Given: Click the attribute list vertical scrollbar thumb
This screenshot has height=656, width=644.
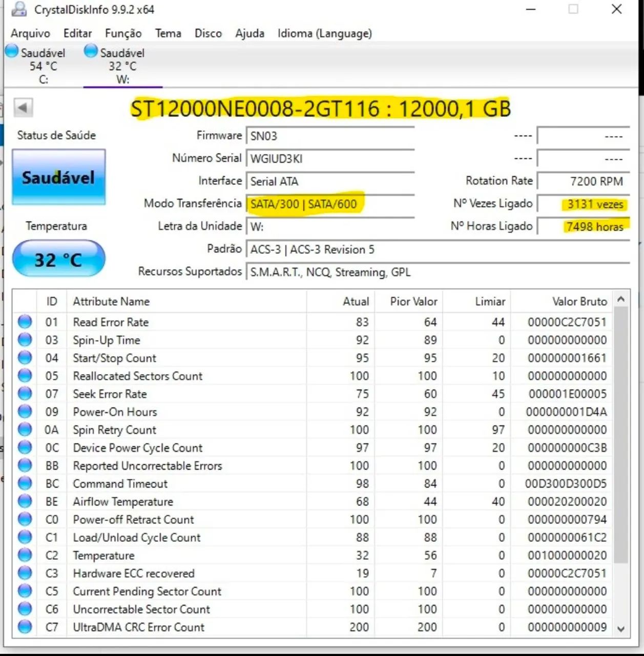Looking at the screenshot, I should pos(621,435).
